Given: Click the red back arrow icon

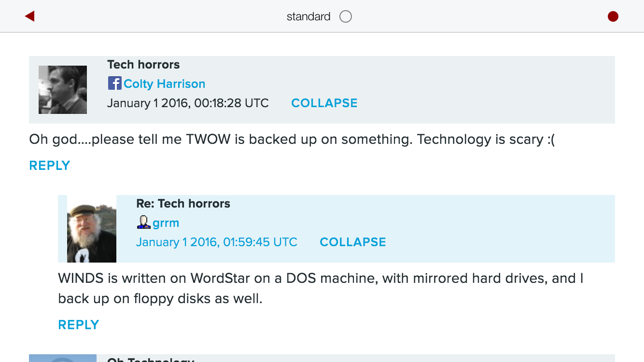Looking at the screenshot, I should pyautogui.click(x=30, y=16).
